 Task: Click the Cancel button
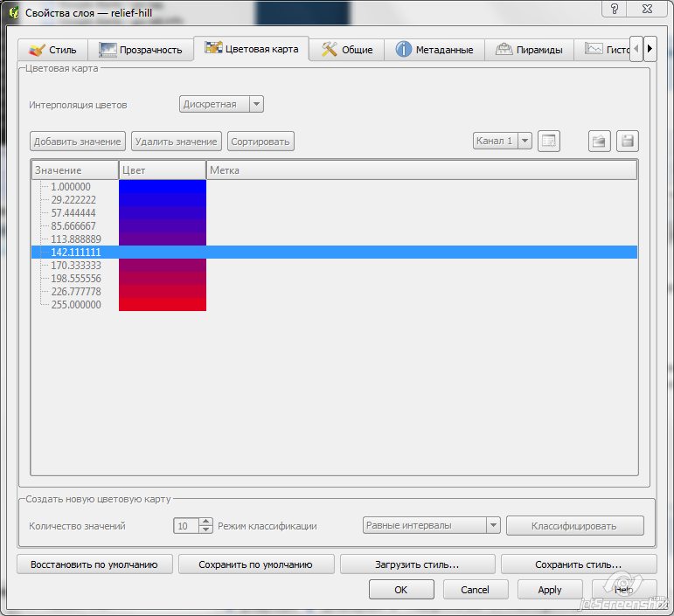[476, 590]
